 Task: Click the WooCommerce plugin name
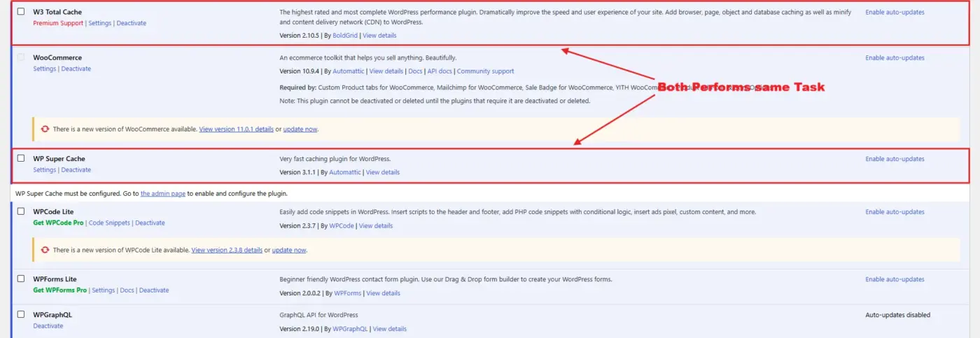[57, 57]
